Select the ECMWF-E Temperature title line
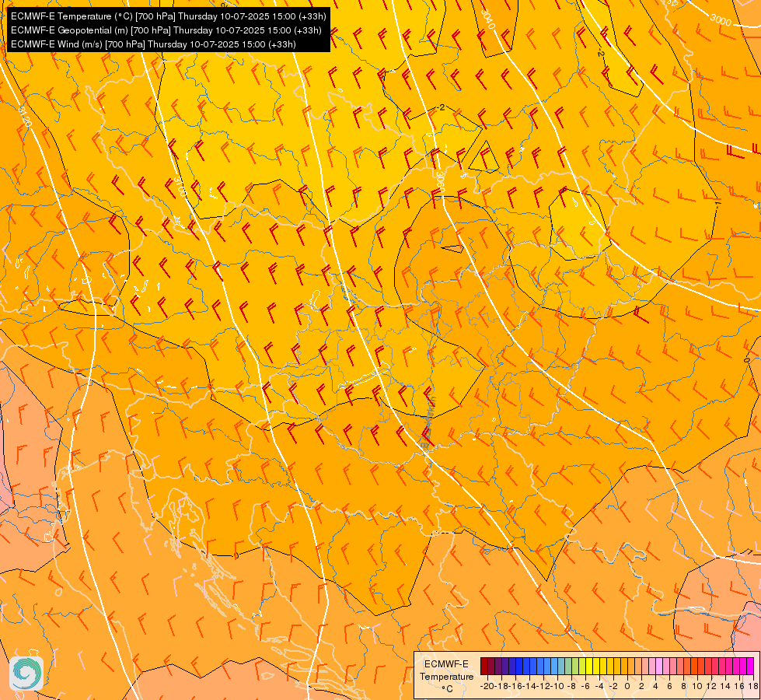The image size is (761, 700). [169, 16]
